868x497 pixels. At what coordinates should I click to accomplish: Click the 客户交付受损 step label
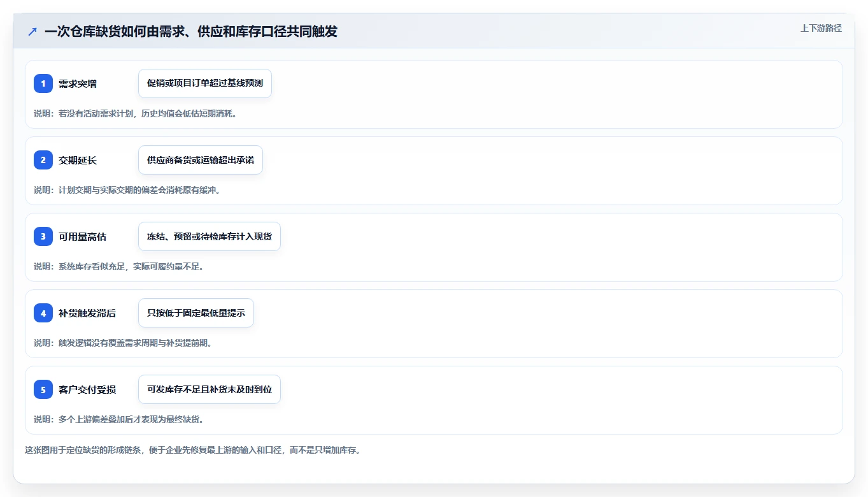pyautogui.click(x=87, y=389)
